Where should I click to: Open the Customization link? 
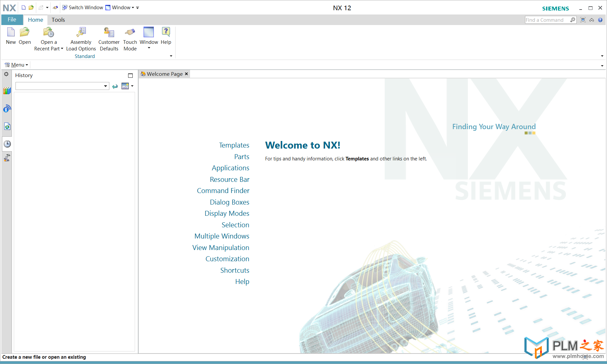click(227, 259)
